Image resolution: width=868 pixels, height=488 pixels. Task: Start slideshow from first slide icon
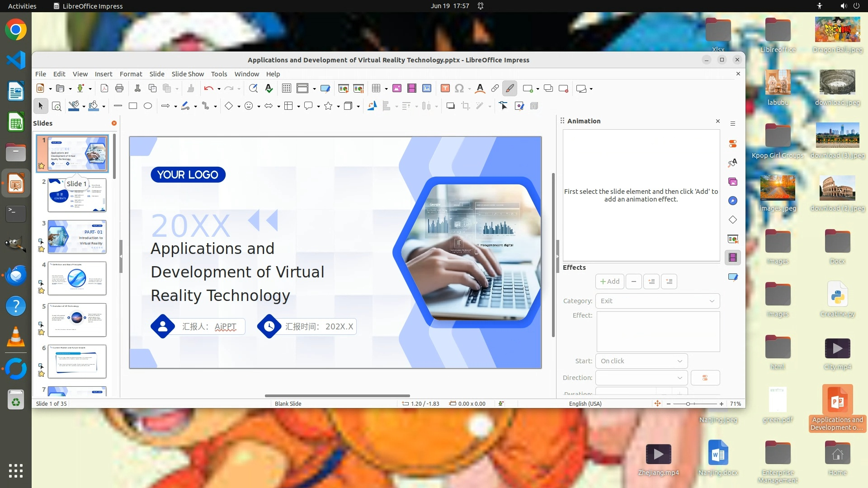[343, 88]
